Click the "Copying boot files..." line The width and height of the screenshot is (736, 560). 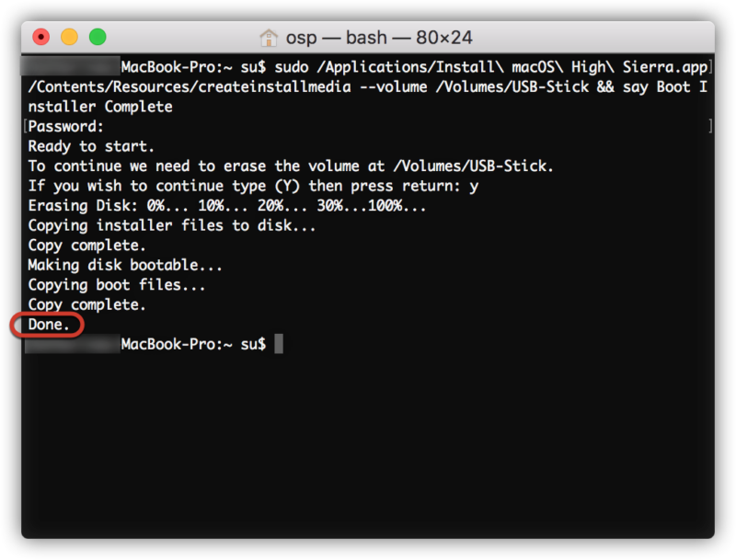click(116, 285)
